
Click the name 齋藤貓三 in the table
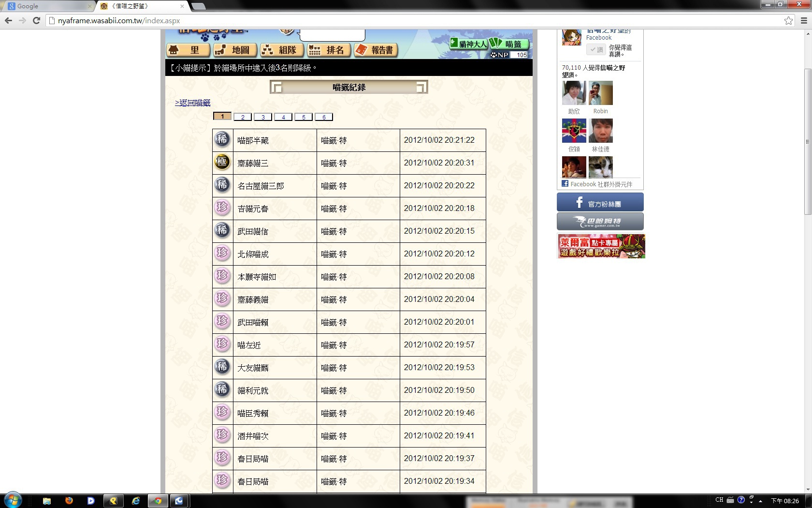tap(253, 163)
